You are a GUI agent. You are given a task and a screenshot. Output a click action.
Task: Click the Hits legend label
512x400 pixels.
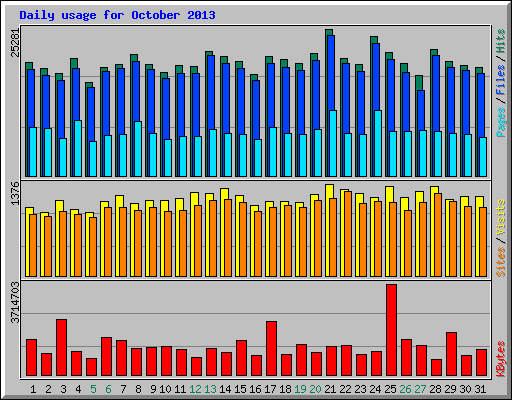point(500,41)
